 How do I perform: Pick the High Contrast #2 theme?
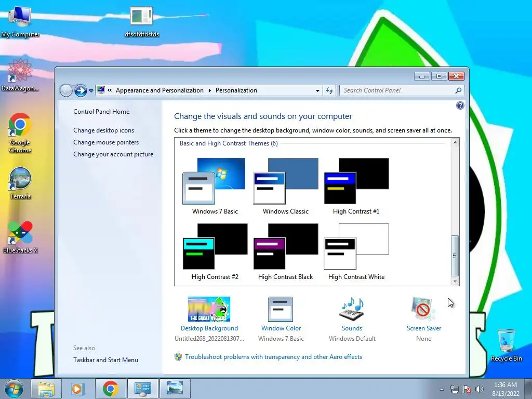click(x=215, y=251)
